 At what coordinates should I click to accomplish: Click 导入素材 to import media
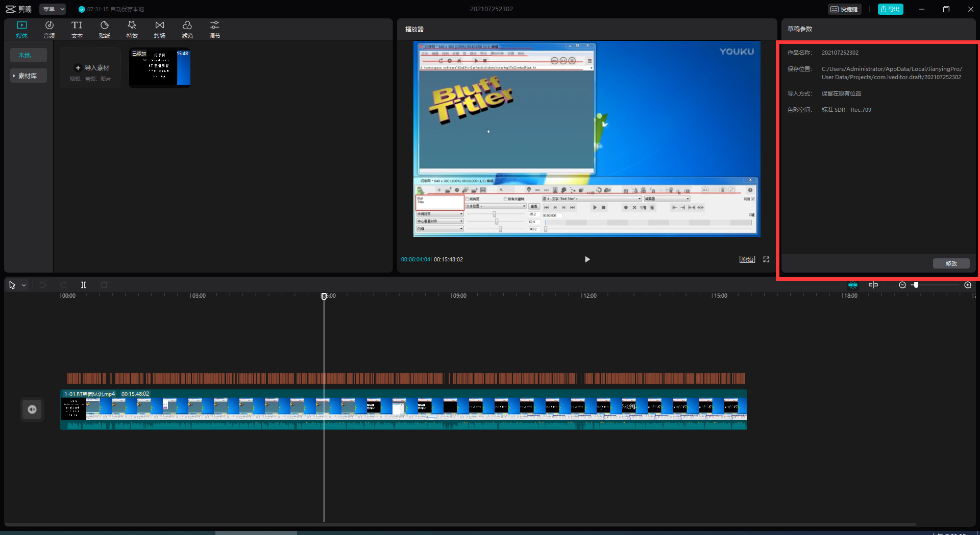coord(91,68)
